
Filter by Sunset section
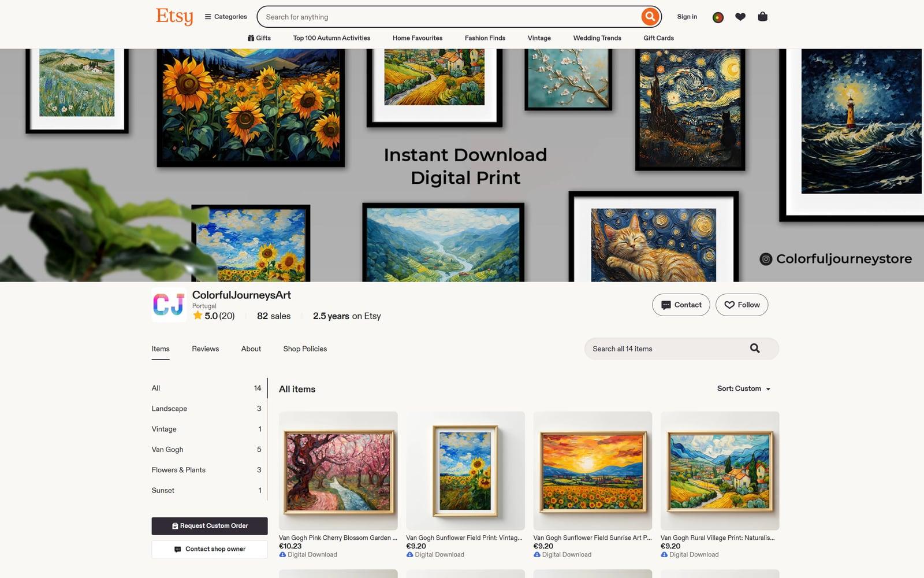tap(207, 490)
